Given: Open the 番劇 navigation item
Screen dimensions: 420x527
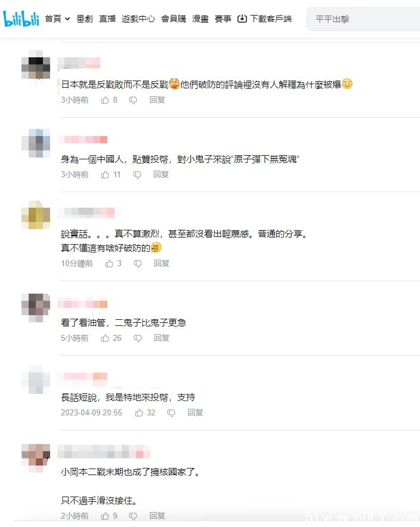Looking at the screenshot, I should click(84, 19).
